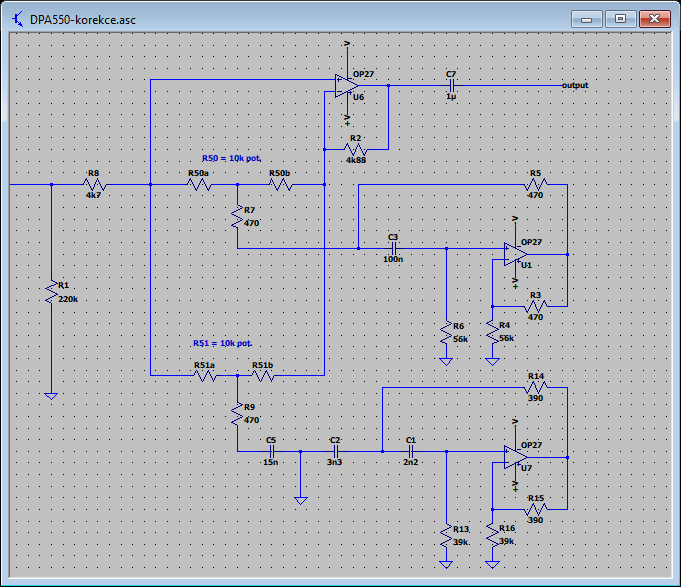Close the DPA550-korekce.asc window
This screenshot has height=587, width=681.
(655, 19)
